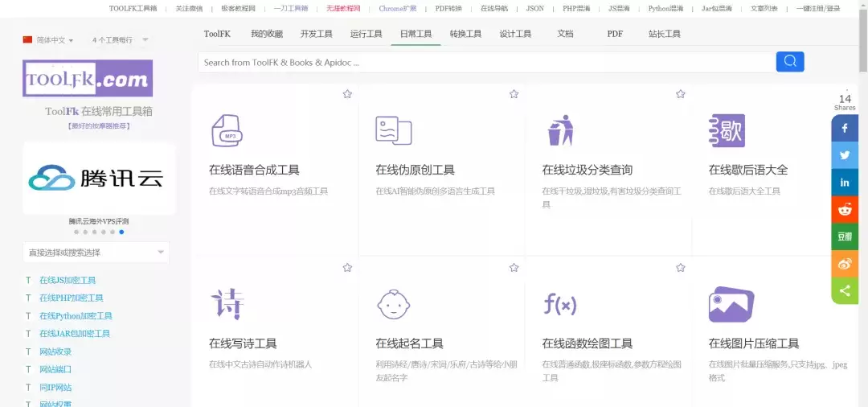Open 在线PHP加密工具 sidebar link

[72, 298]
